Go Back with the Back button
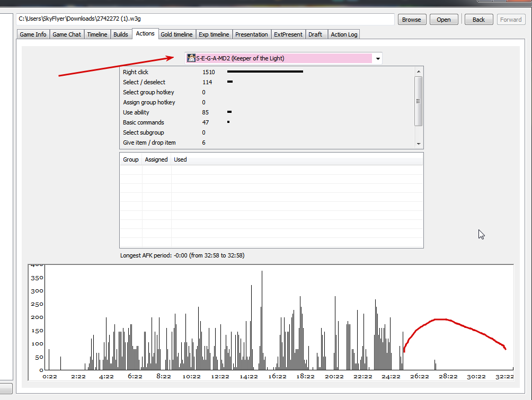The image size is (532, 400). coord(478,20)
